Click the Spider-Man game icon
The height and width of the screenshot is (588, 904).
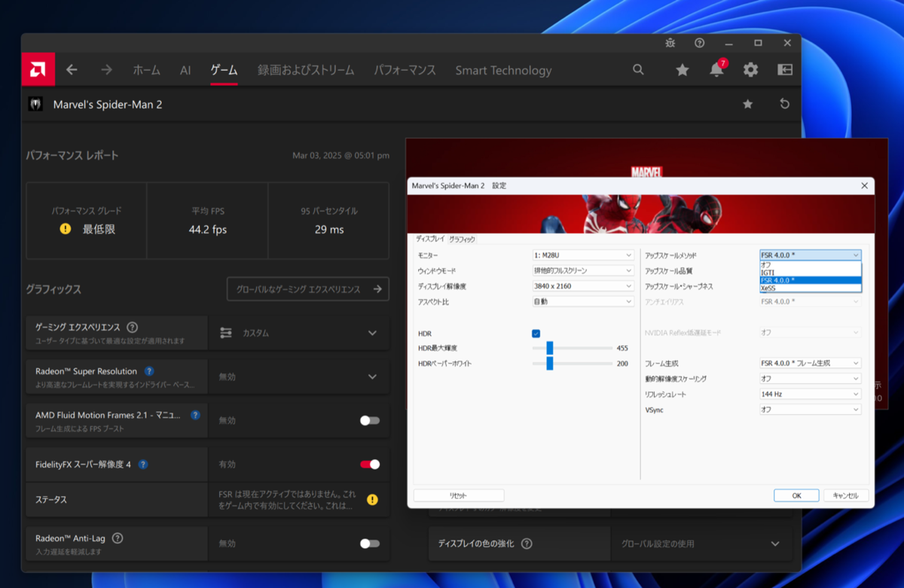point(35,104)
